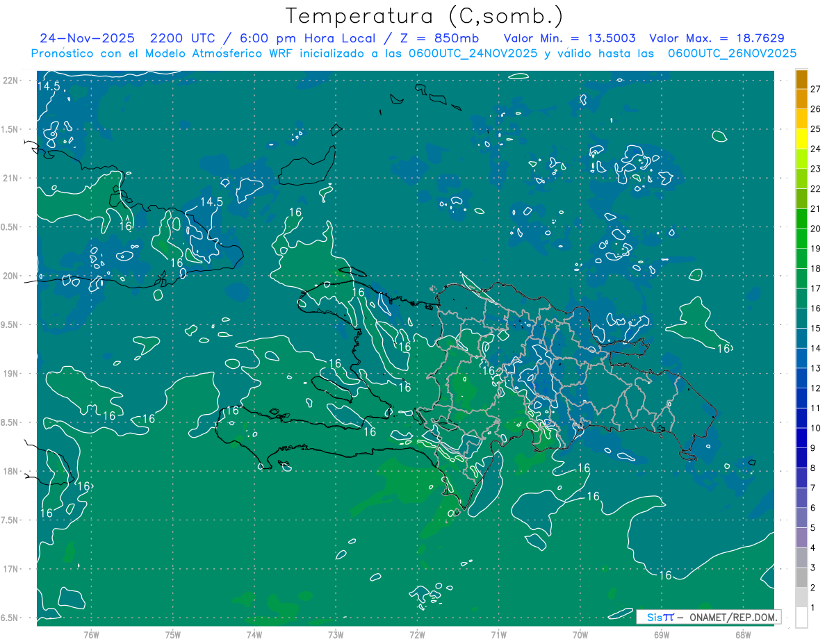Click the colorbar value "22"

point(816,189)
